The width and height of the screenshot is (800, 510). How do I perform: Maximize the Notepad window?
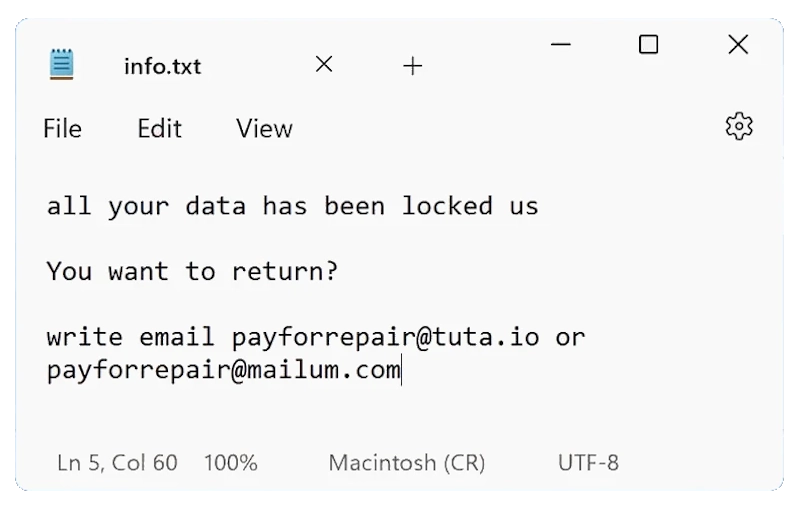tap(648, 44)
